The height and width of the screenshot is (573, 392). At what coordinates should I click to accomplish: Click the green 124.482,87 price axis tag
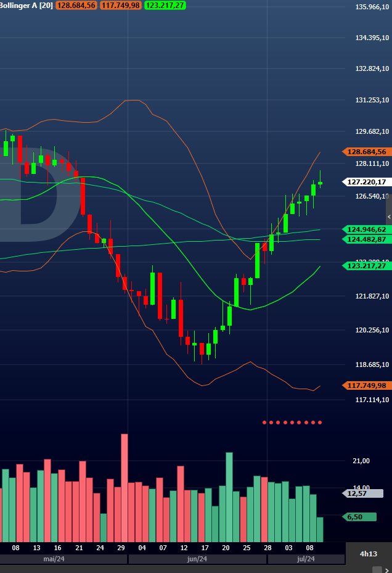(x=367, y=239)
